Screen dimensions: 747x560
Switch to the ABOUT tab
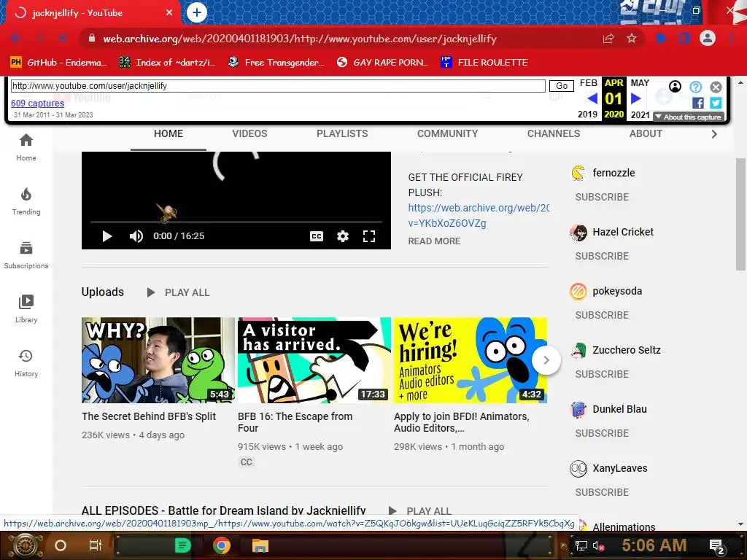[646, 134]
